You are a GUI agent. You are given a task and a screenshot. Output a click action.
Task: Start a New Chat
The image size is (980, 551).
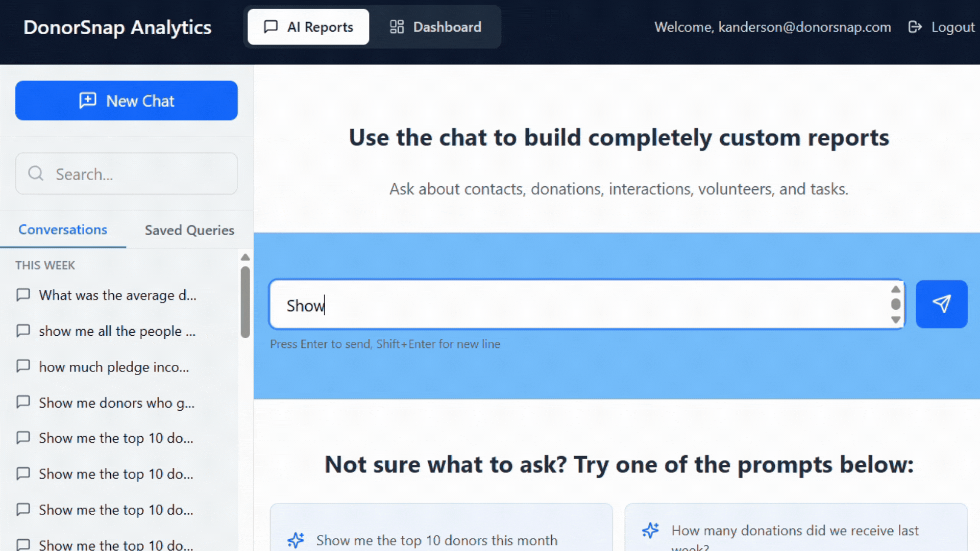127,101
